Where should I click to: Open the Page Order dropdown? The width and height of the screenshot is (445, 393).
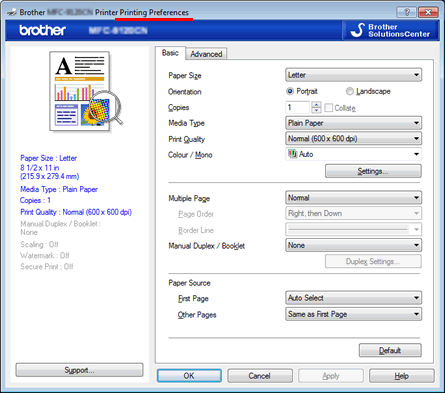tap(353, 213)
